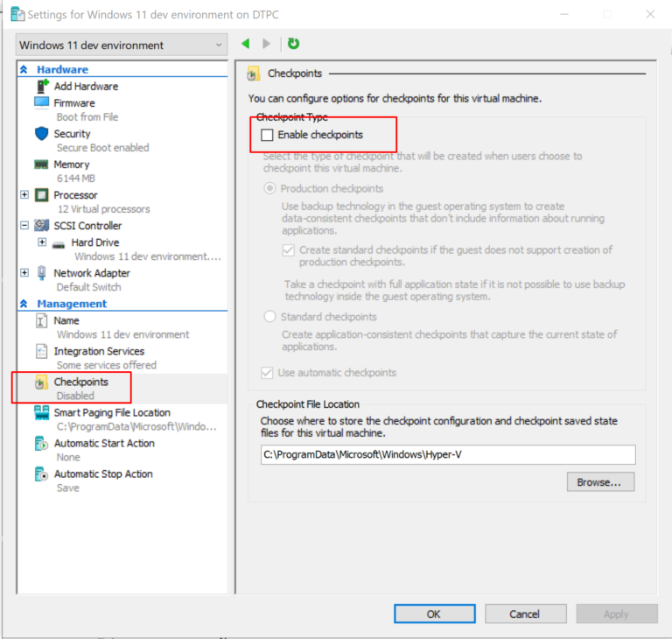Toggle the Use automatic checkpoints checkbox
Screen dimensions: 672x639
click(267, 373)
